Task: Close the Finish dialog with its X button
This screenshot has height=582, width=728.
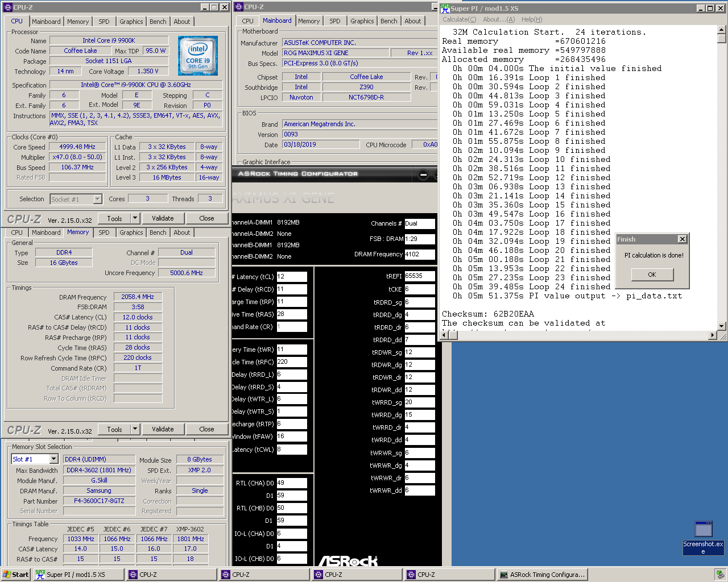Action: [x=682, y=239]
